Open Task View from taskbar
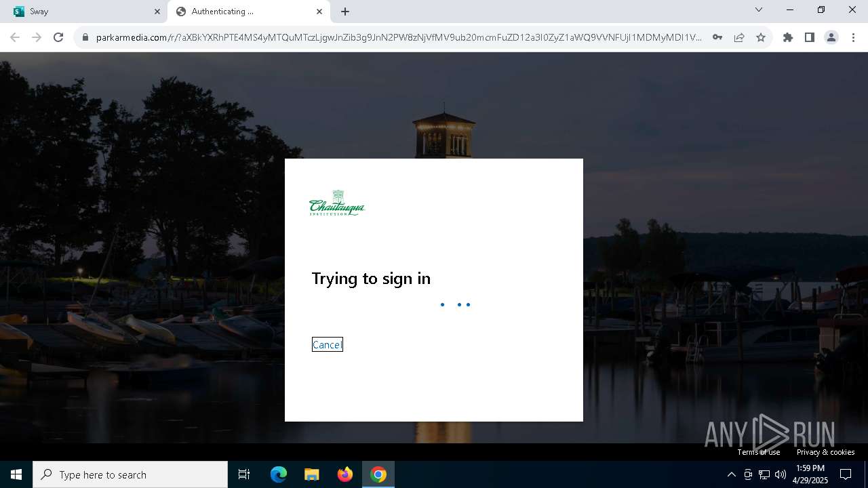 pos(244,474)
